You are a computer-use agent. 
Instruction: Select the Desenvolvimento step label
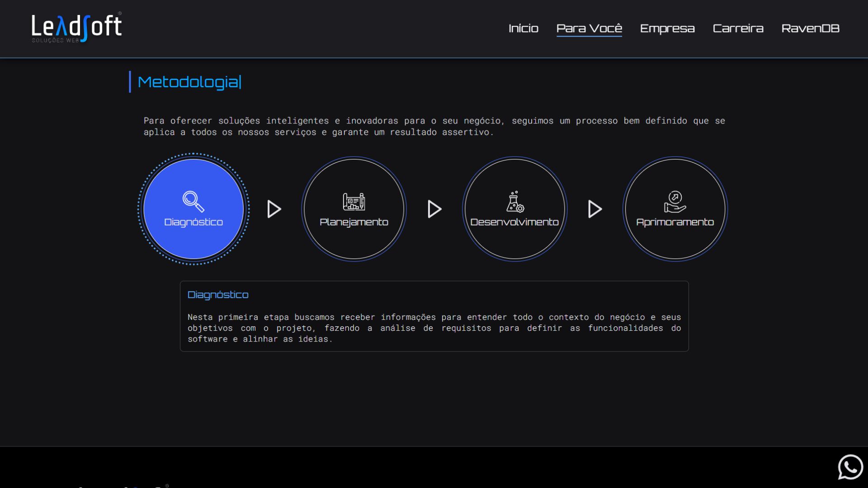click(x=514, y=222)
